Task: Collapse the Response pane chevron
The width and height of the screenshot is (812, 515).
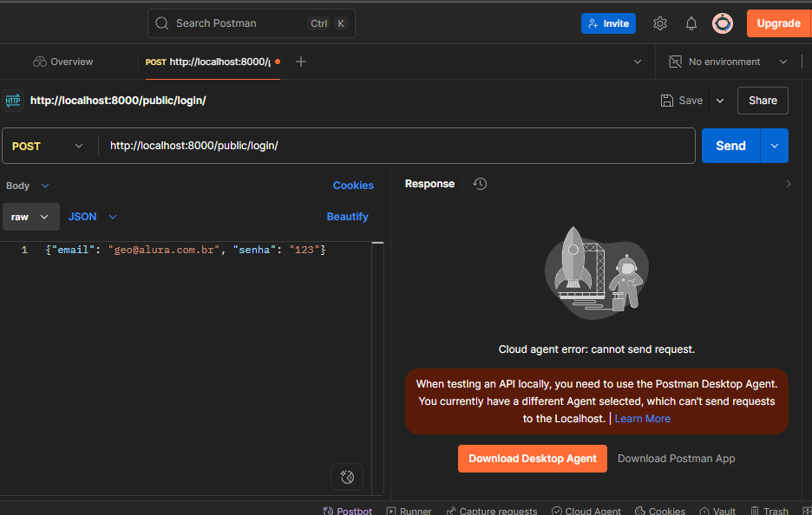Action: click(789, 184)
